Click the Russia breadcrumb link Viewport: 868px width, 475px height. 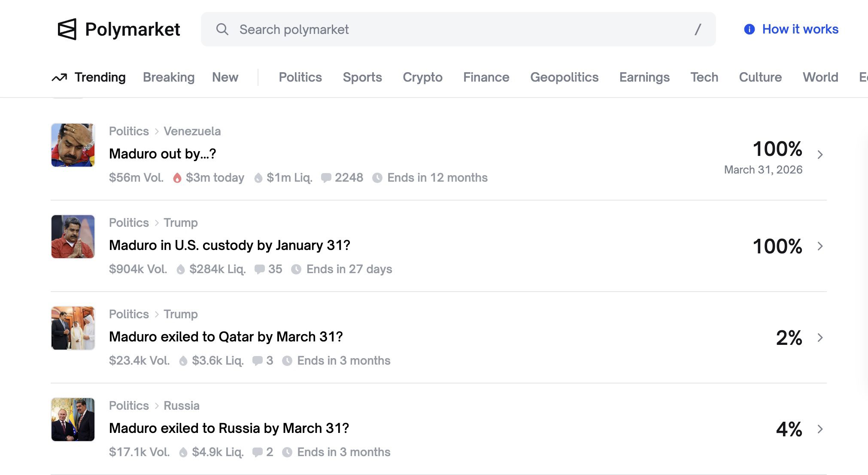182,406
